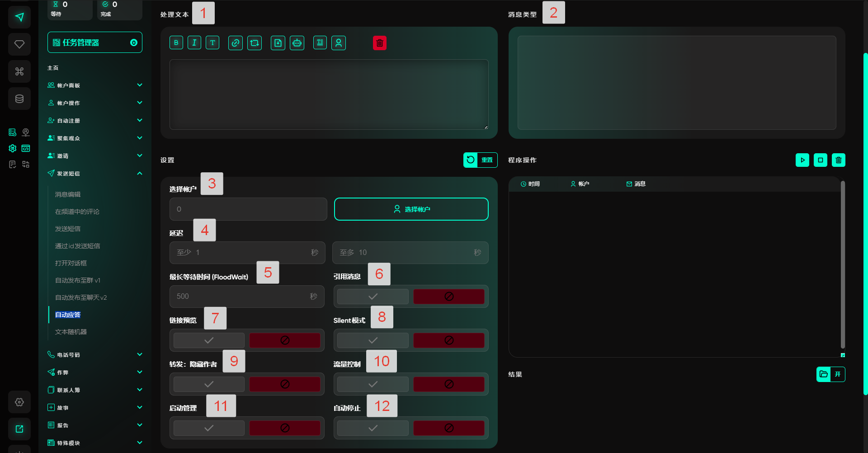This screenshot has height=453, width=868.
Task: Stop the running program with the stop button
Action: click(821, 160)
